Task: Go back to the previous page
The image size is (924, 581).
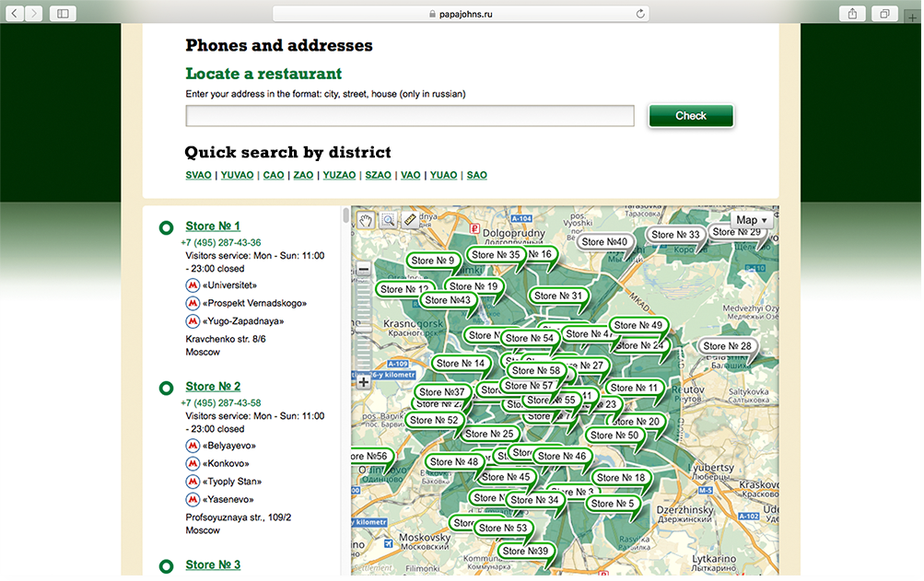Action: 15,13
